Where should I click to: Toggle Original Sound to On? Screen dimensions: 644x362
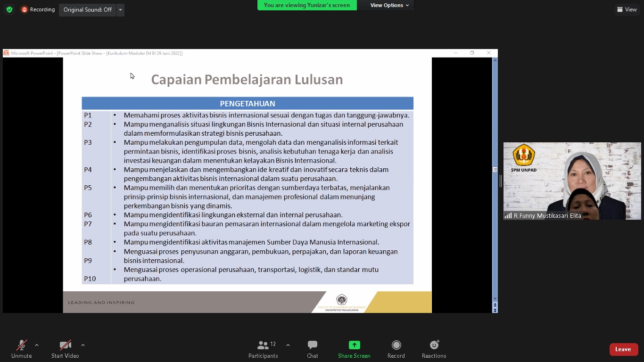[x=87, y=9]
